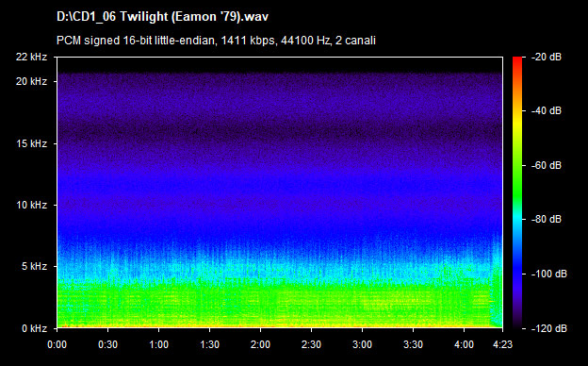The width and height of the screenshot is (588, 366).
Task: Select the 3:30 time axis marker
Action: (413, 344)
